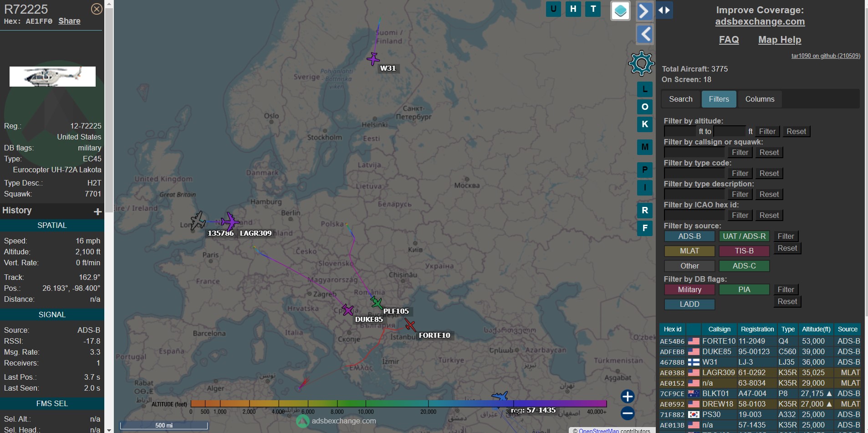868x433 pixels.
Task: Toggle the UAT / ADS-R source filter
Action: (x=744, y=236)
